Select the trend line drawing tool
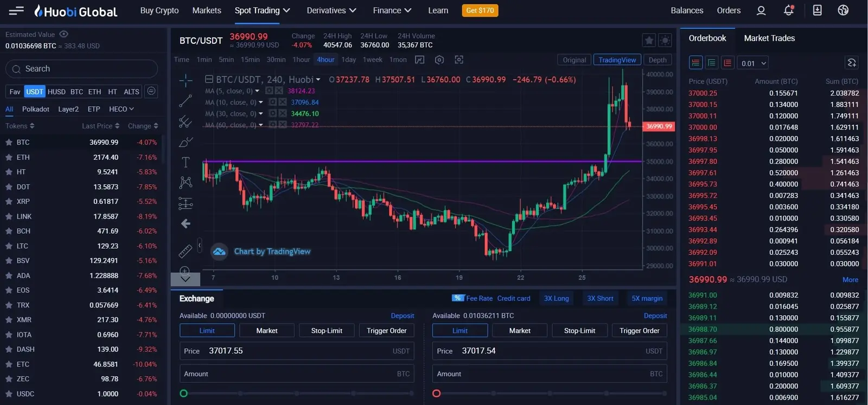The width and height of the screenshot is (868, 405). coord(186,101)
